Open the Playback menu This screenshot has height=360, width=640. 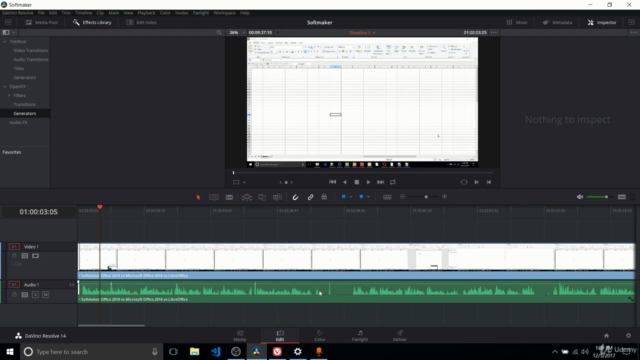pyautogui.click(x=146, y=13)
